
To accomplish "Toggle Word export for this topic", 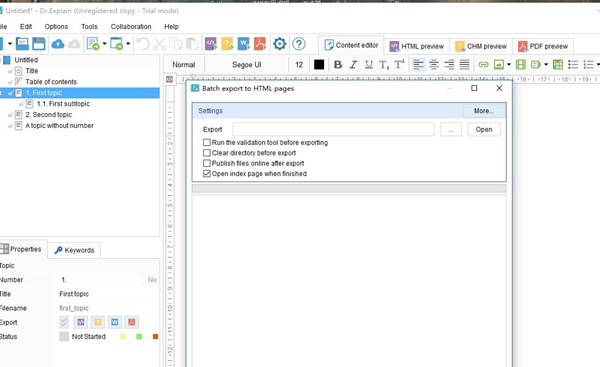I will (x=114, y=322).
